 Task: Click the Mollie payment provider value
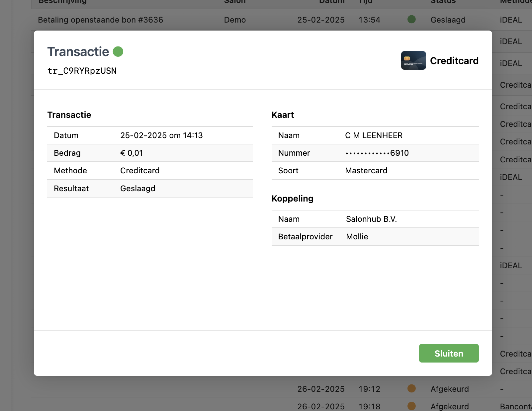click(357, 237)
